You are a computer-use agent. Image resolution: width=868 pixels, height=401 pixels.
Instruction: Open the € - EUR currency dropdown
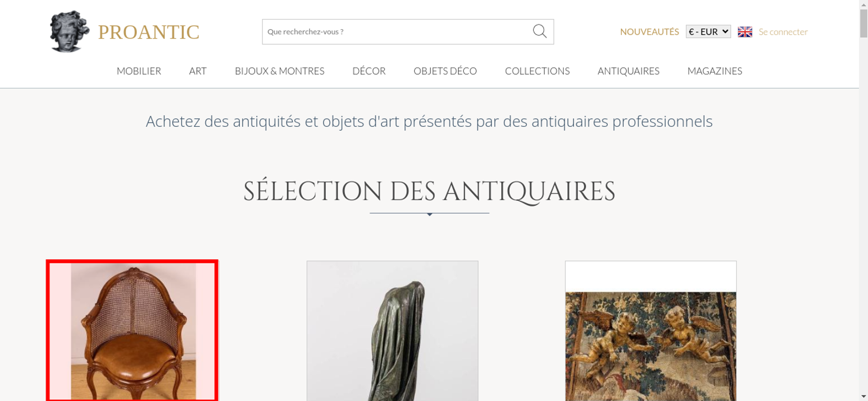pyautogui.click(x=708, y=32)
